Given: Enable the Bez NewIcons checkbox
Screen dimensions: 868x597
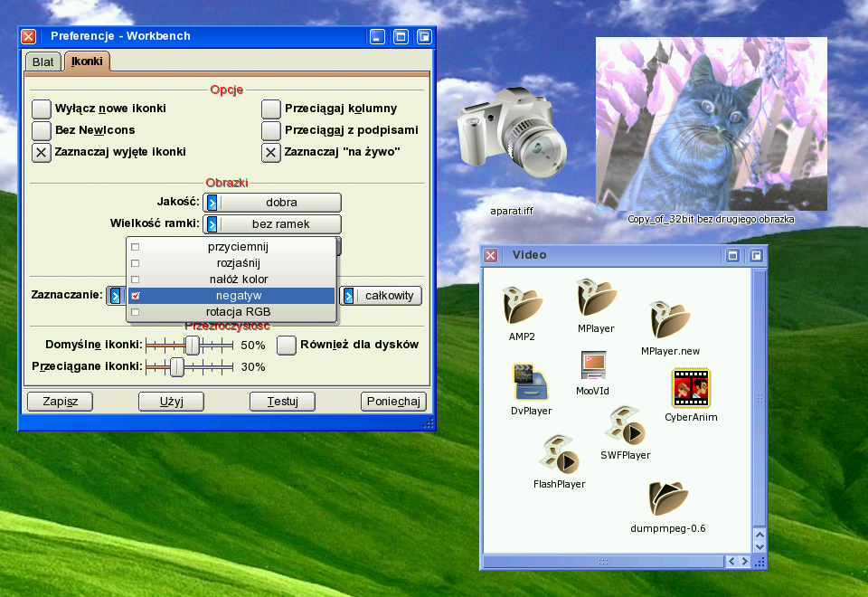Looking at the screenshot, I should [x=42, y=130].
